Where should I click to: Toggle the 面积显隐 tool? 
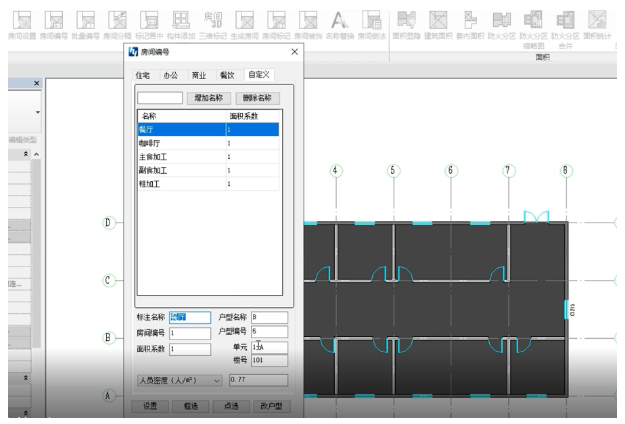[x=406, y=25]
